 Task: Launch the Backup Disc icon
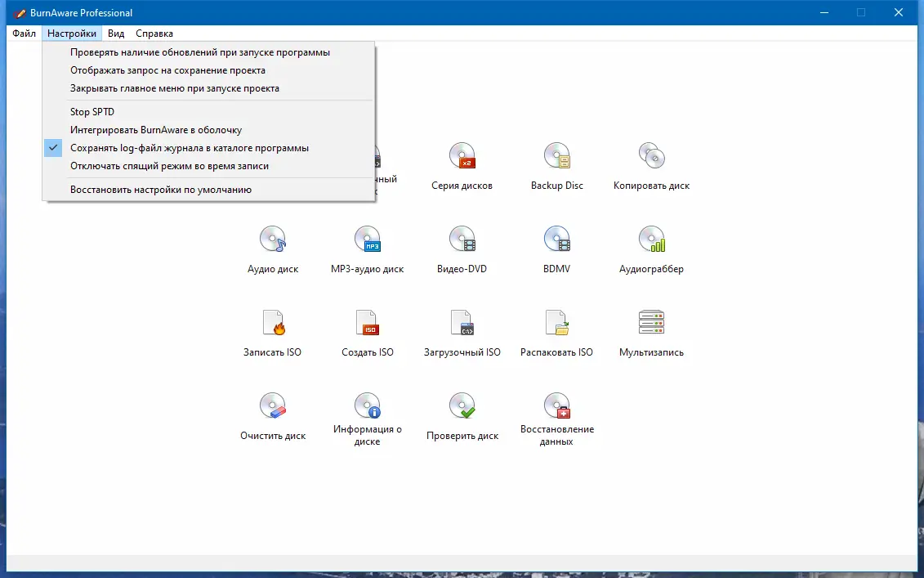tap(557, 155)
